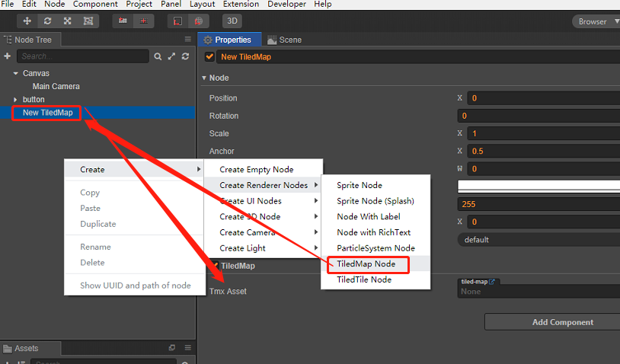
Task: Choose Sprite Node (Splash)
Action: (x=376, y=201)
